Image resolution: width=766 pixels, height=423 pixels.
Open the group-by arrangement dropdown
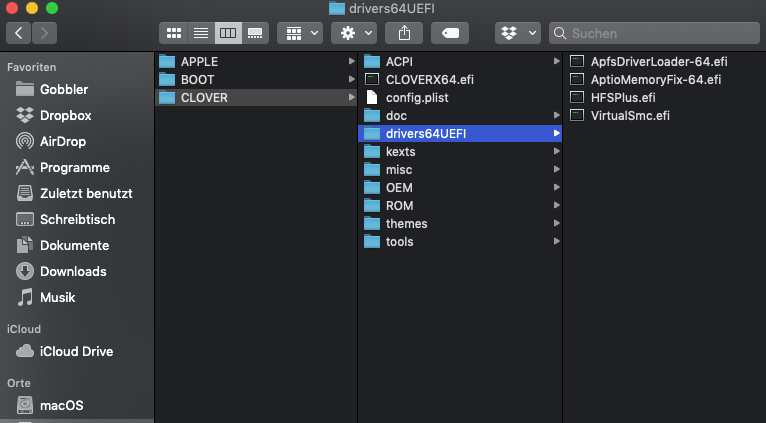pos(300,33)
